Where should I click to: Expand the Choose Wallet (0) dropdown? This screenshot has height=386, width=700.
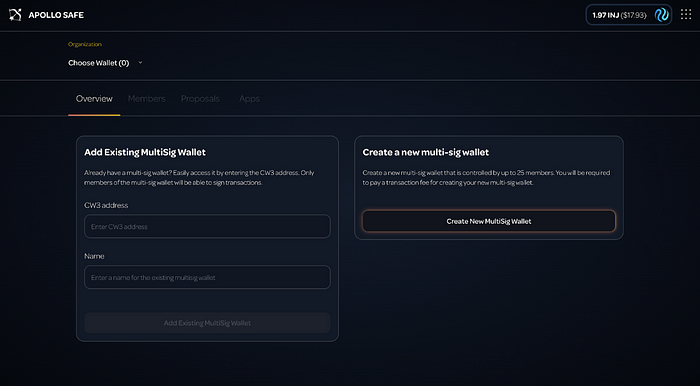tap(105, 63)
